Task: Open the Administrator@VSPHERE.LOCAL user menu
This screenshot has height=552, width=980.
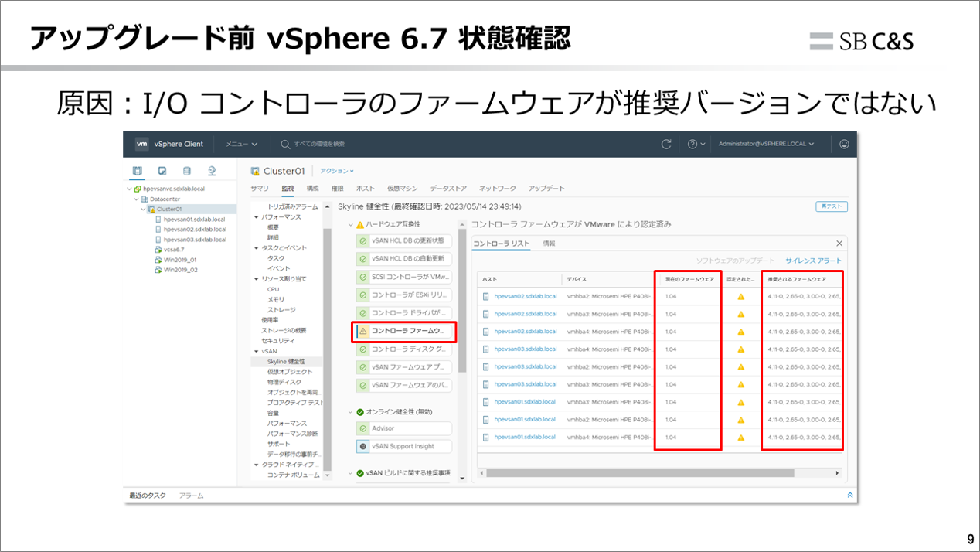Action: 766,144
